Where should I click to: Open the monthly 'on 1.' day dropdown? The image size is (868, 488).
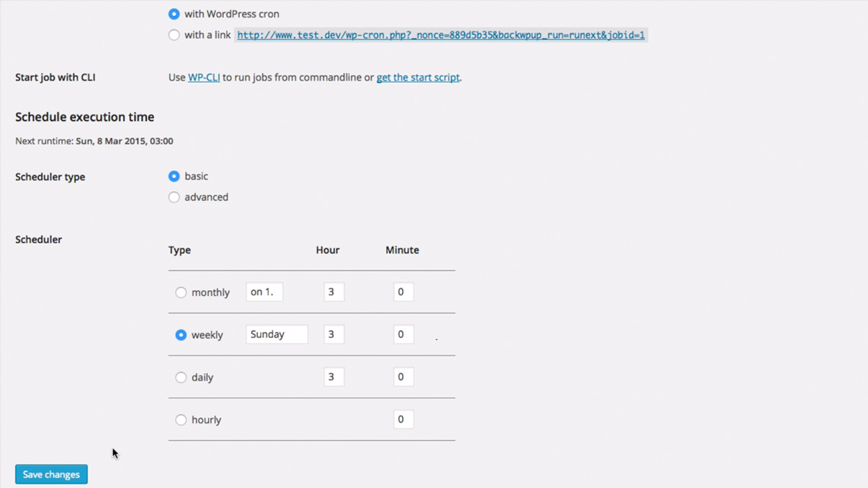(265, 292)
